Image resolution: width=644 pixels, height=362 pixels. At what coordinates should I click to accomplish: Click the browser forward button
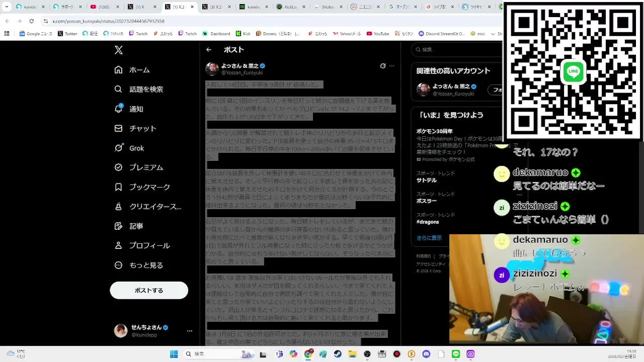19,21
